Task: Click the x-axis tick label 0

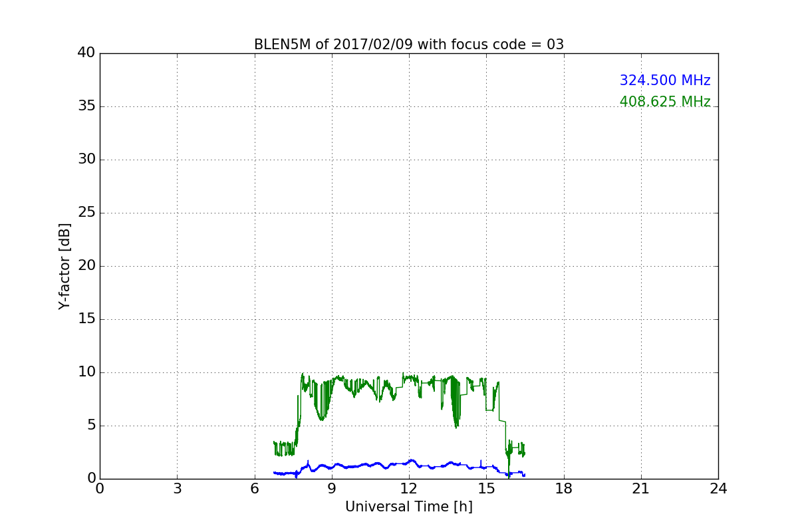Action: click(x=100, y=489)
